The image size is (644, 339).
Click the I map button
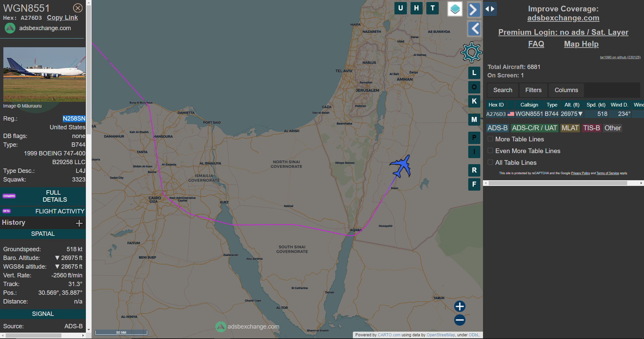[474, 152]
